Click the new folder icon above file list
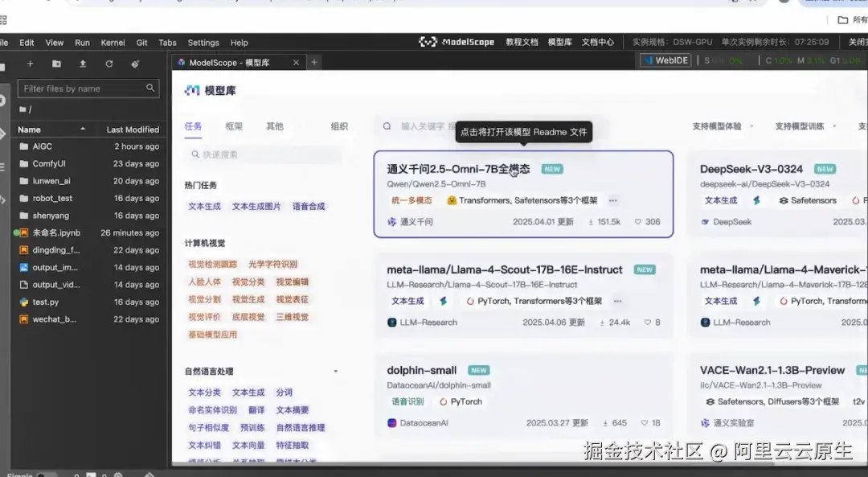The height and width of the screenshot is (477, 868). pyautogui.click(x=58, y=64)
